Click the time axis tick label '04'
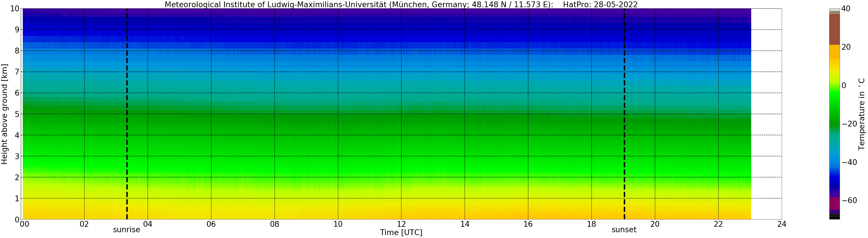 (148, 224)
